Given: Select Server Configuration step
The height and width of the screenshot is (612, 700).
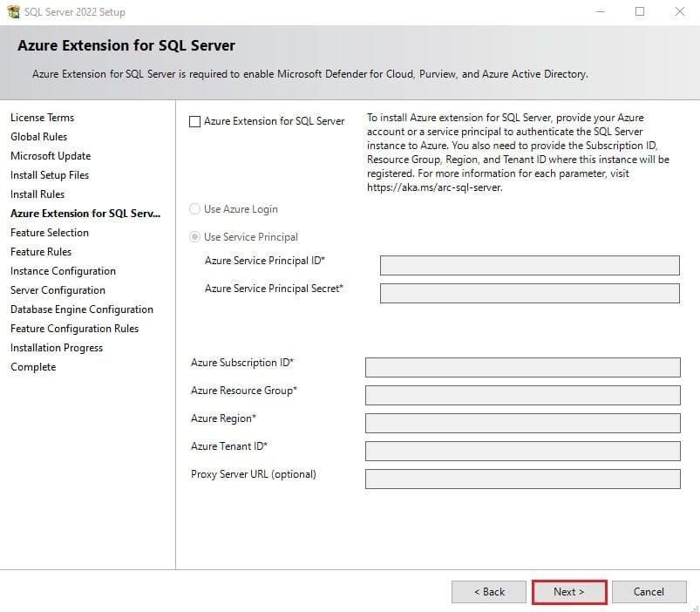Looking at the screenshot, I should click(x=58, y=290).
